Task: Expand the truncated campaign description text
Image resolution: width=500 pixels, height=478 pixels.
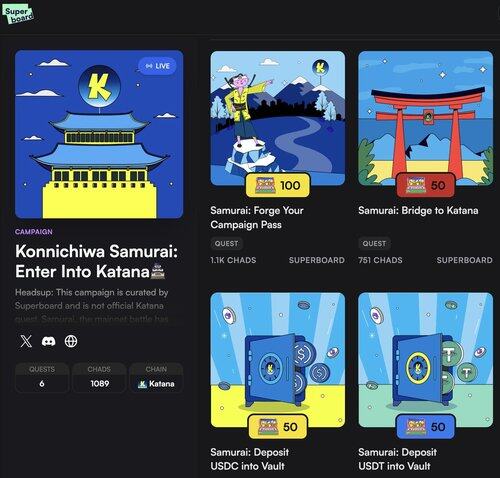Action: (92, 306)
